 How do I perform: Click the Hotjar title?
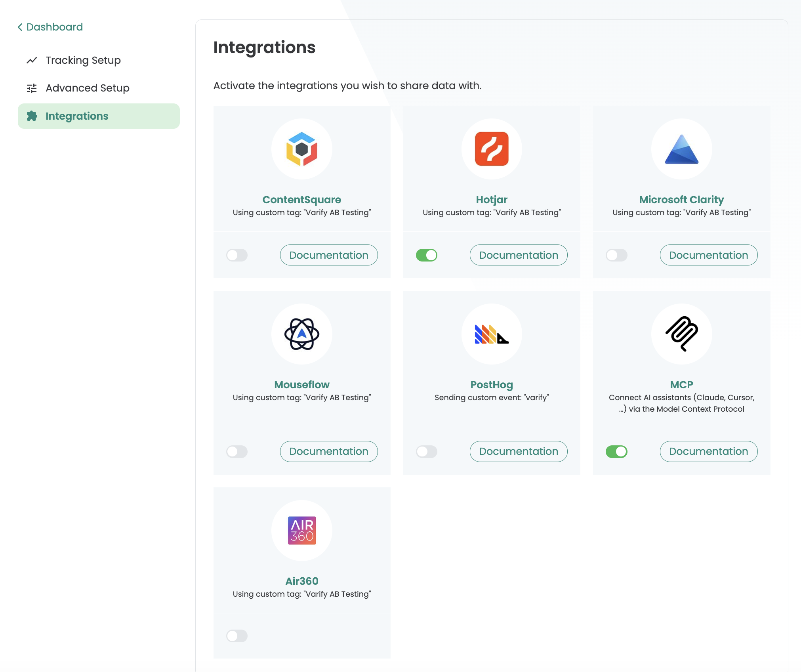pyautogui.click(x=492, y=200)
